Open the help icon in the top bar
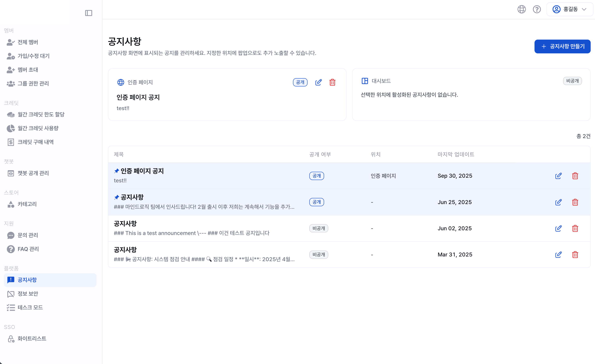The image size is (595, 364). [536, 9]
